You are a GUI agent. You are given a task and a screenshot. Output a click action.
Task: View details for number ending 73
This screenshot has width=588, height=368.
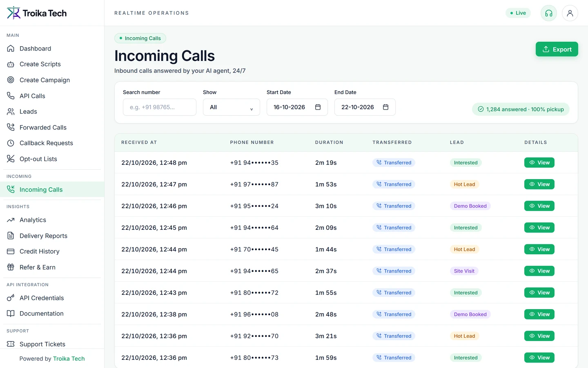tap(539, 357)
